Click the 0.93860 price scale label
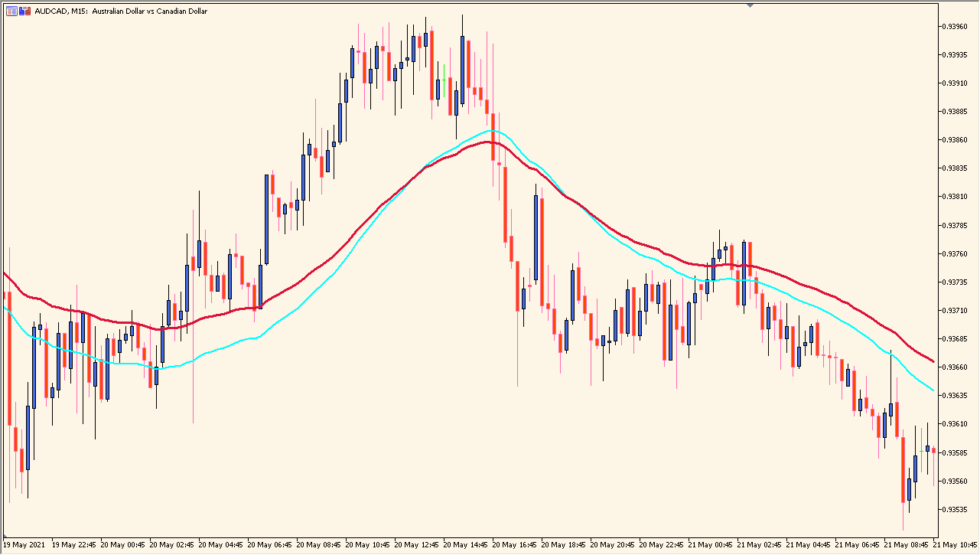The height and width of the screenshot is (555, 980). point(956,140)
